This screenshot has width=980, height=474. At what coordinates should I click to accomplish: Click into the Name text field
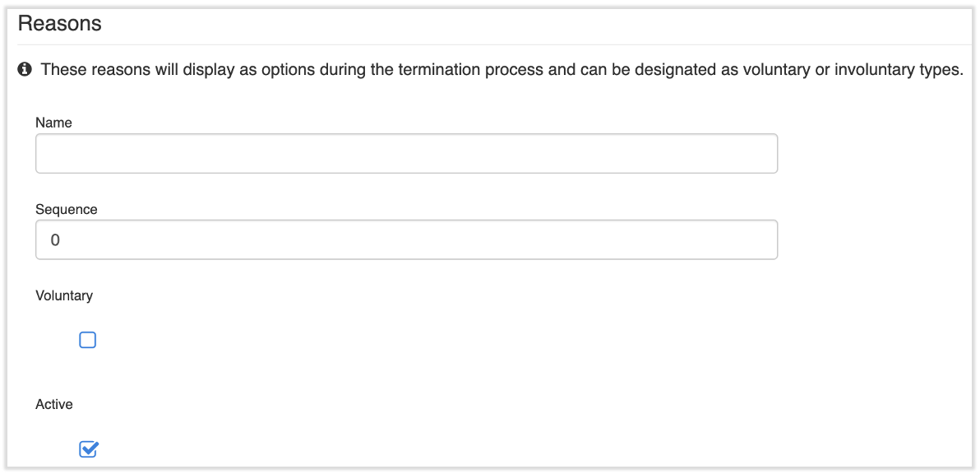pyautogui.click(x=406, y=154)
